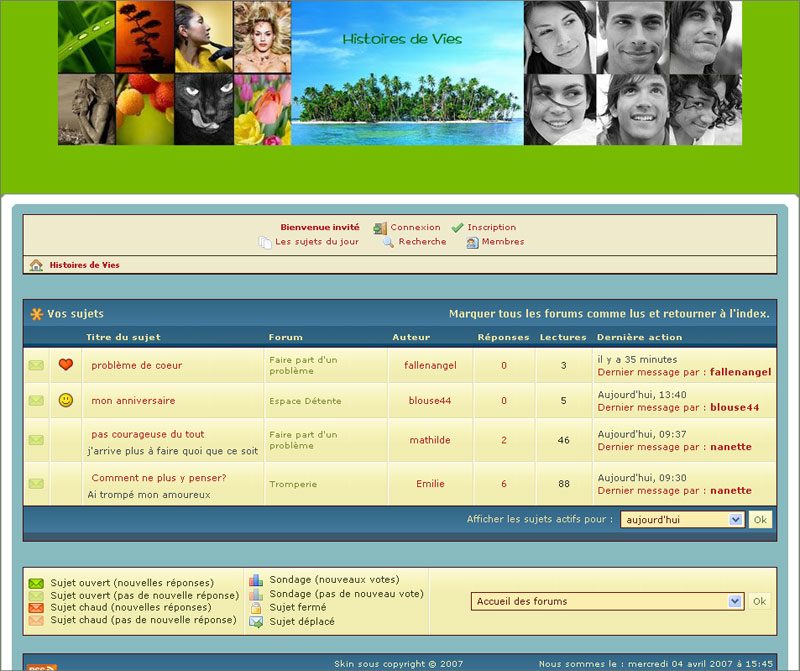Click the RSS feed icon in footer

[42, 667]
